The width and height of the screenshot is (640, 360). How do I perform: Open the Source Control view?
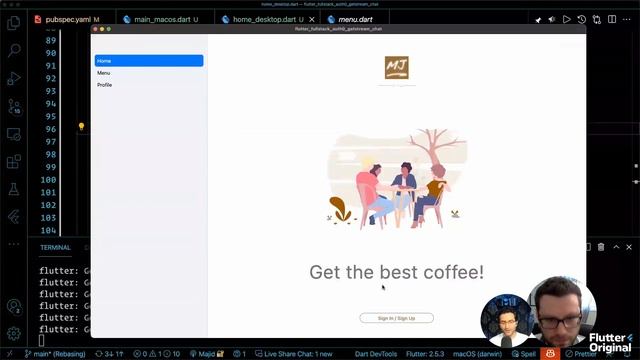(x=14, y=107)
